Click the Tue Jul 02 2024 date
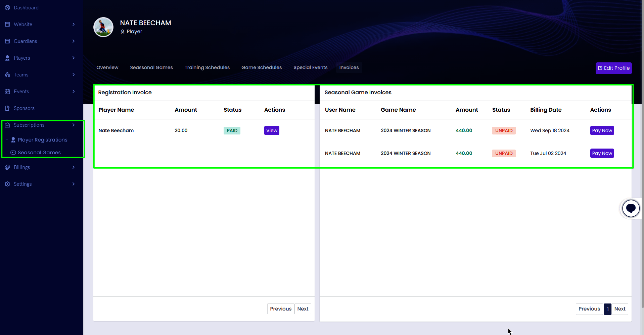 tap(548, 153)
